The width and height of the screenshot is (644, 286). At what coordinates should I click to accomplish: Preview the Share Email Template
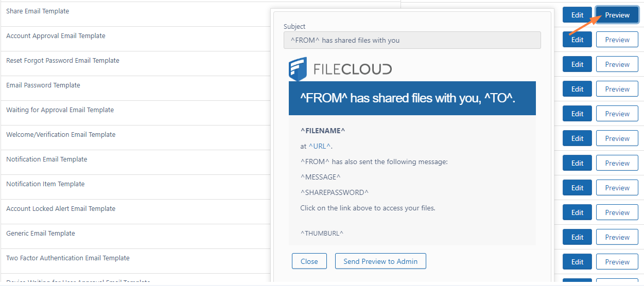point(617,15)
